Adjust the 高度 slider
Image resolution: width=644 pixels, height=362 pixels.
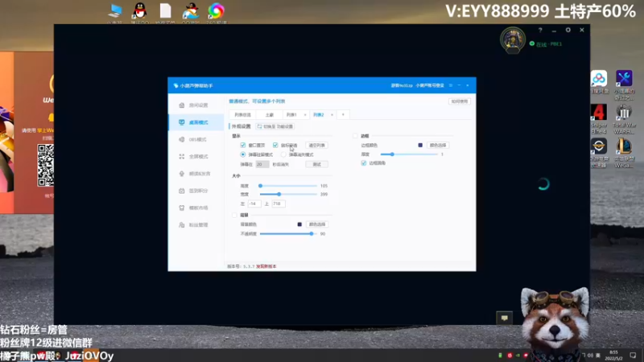click(288, 186)
